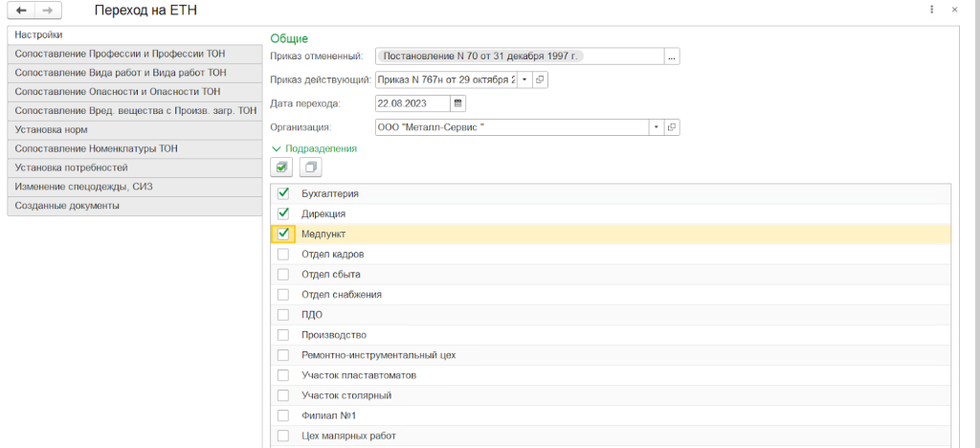Image resolution: width=980 pixels, height=448 pixels.
Task: Select the Отдел сбыта row text
Action: (x=330, y=275)
